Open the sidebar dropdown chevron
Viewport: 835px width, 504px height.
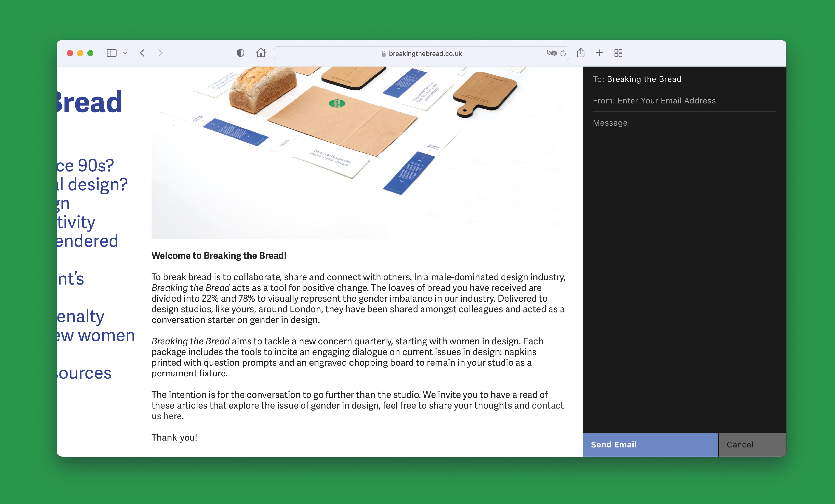(x=125, y=53)
